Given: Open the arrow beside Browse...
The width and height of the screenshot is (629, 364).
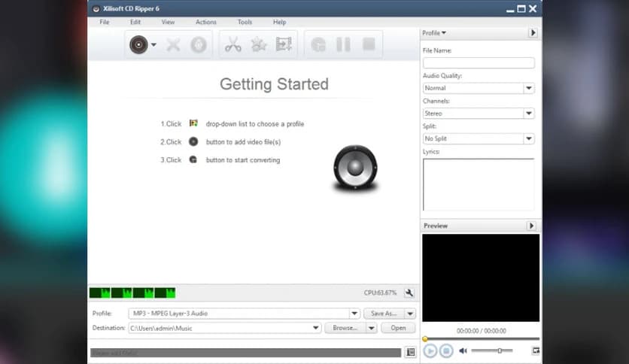Looking at the screenshot, I should [372, 328].
